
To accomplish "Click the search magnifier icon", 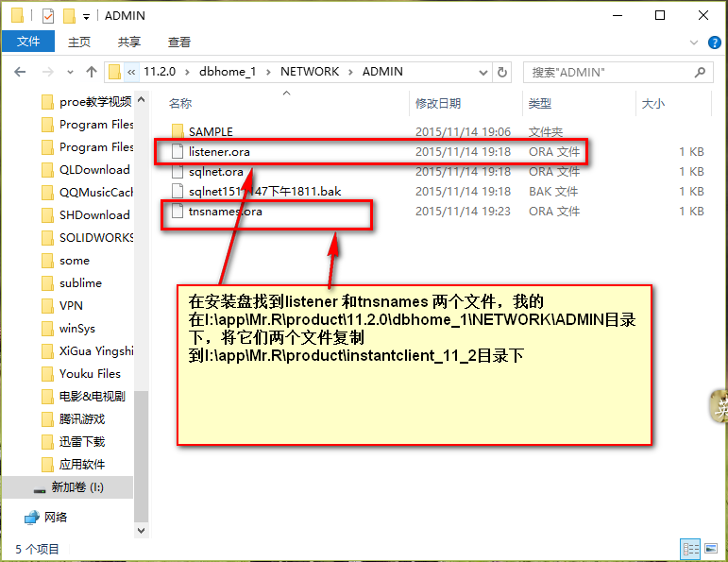I will pos(700,72).
